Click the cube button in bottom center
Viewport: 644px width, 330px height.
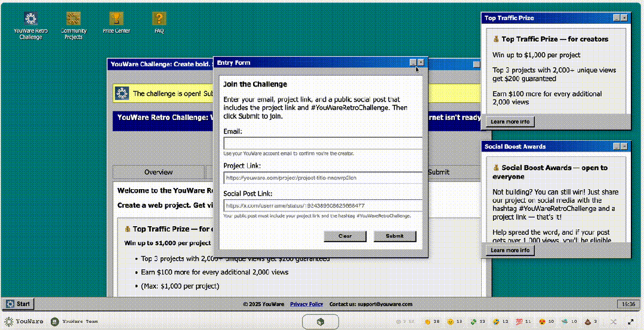(321, 322)
